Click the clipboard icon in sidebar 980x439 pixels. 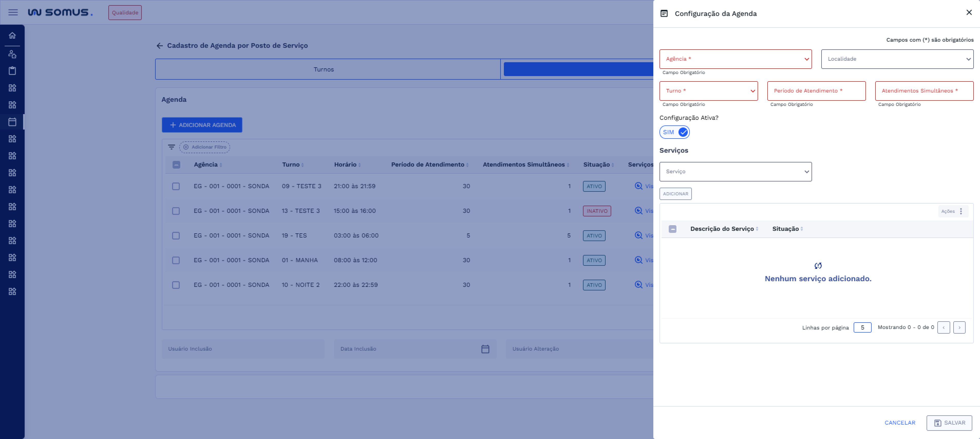(x=12, y=71)
